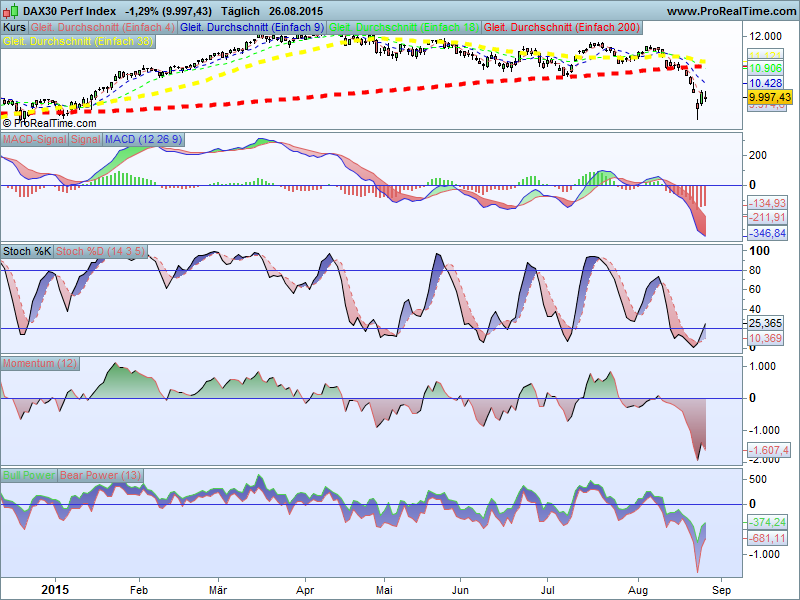Click the -211,91 signal line value
This screenshot has width=800, height=600.
(767, 217)
